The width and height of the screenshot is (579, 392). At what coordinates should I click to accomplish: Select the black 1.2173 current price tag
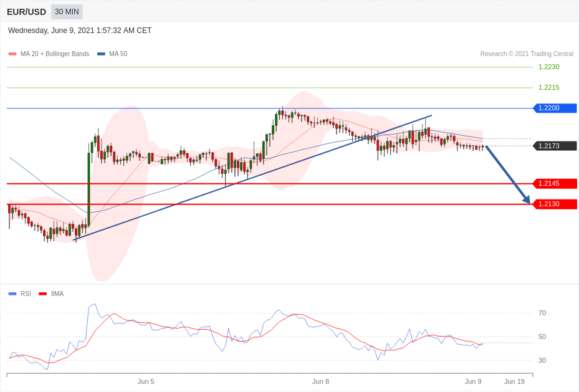(555, 146)
